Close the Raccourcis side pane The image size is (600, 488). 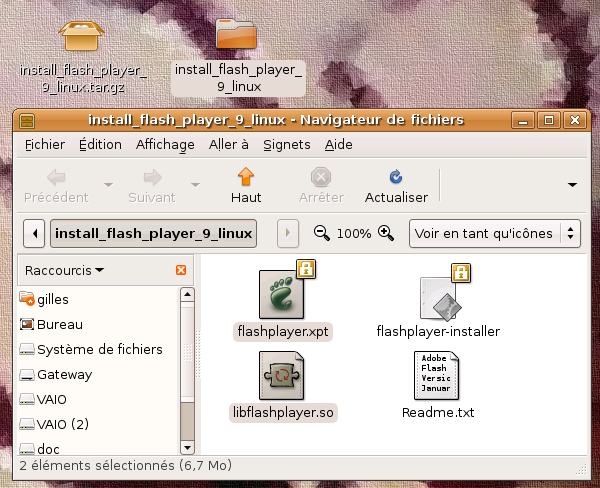181,270
